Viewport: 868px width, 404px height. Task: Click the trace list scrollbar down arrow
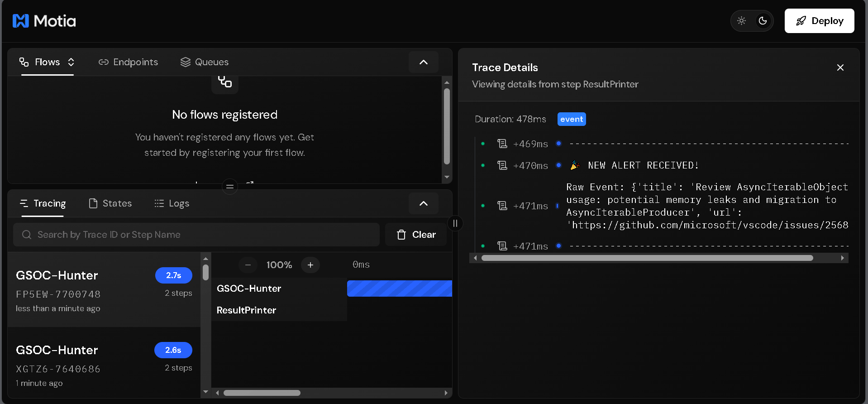click(x=206, y=392)
